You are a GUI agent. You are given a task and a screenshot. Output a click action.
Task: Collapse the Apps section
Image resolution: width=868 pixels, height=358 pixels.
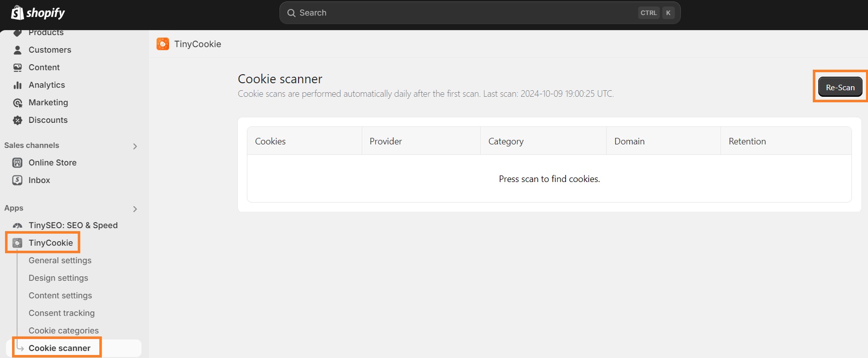point(134,209)
